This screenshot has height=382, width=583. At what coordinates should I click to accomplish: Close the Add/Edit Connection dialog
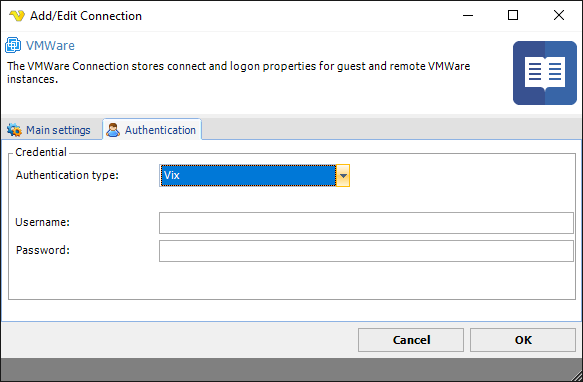coord(559,16)
